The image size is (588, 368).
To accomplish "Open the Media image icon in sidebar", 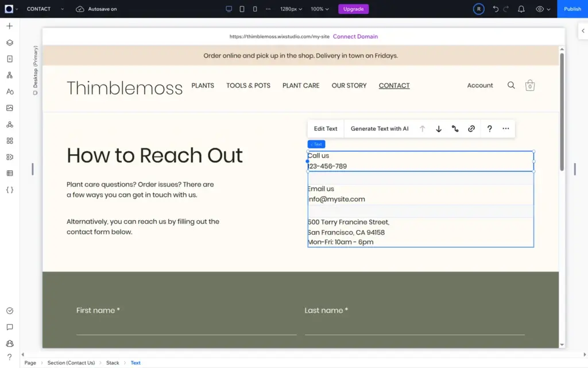I will click(x=10, y=108).
